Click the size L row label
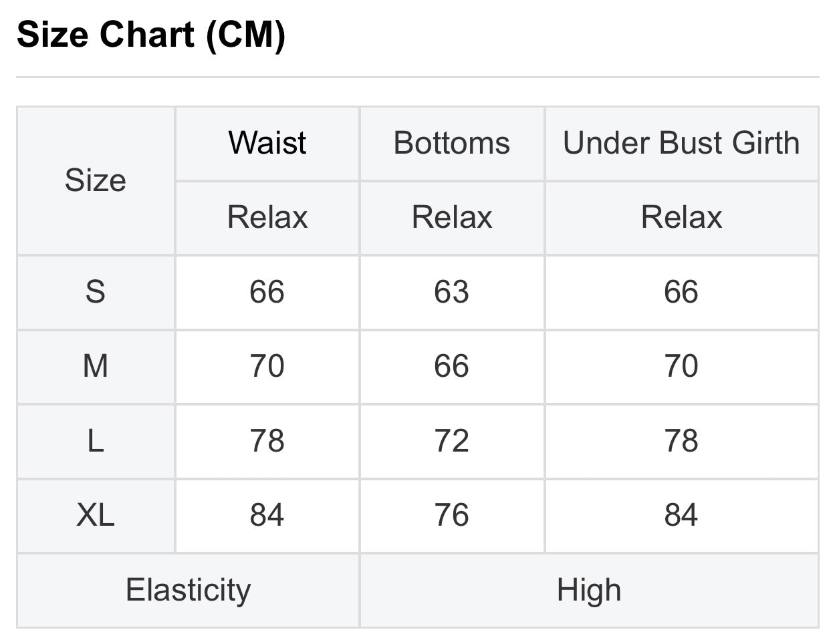 click(96, 441)
